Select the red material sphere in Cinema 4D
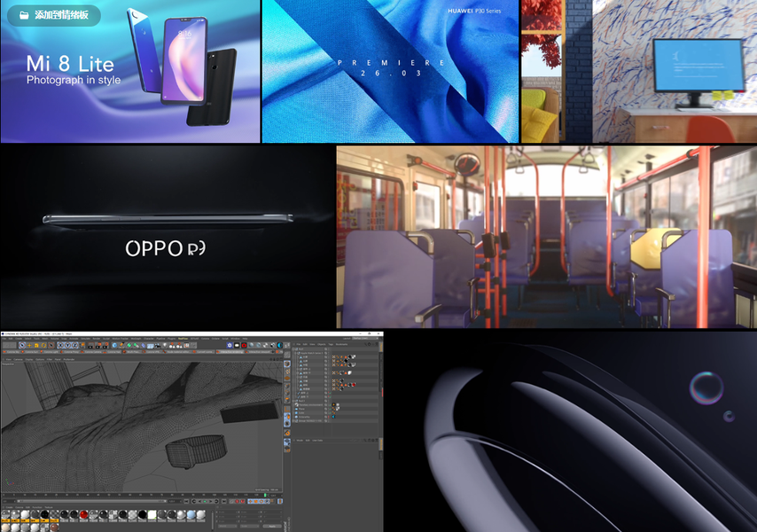 click(x=83, y=514)
